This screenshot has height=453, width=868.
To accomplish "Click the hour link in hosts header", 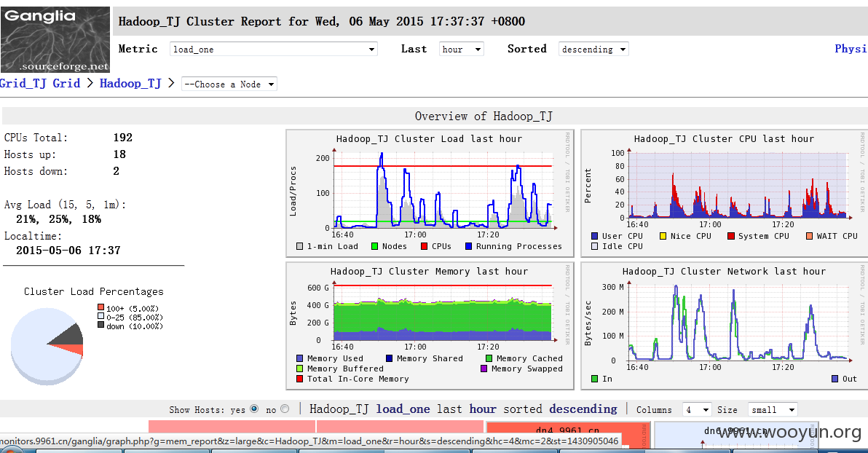I will pyautogui.click(x=483, y=409).
